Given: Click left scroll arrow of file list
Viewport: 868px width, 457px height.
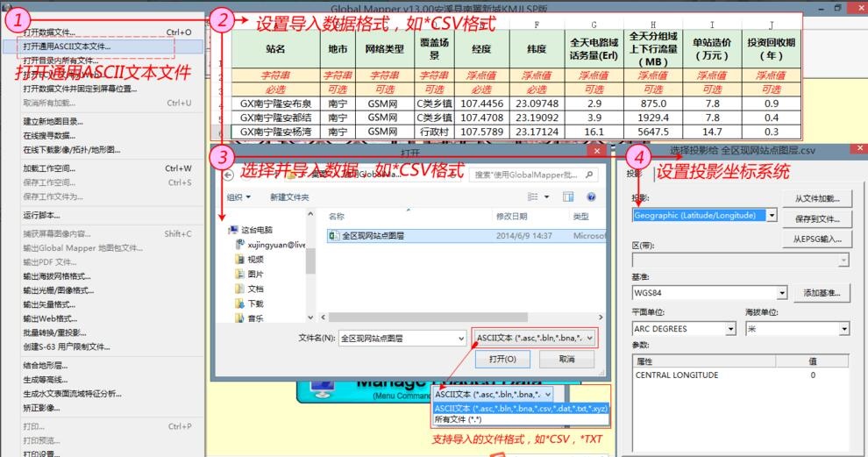Looking at the screenshot, I should pos(324,318).
